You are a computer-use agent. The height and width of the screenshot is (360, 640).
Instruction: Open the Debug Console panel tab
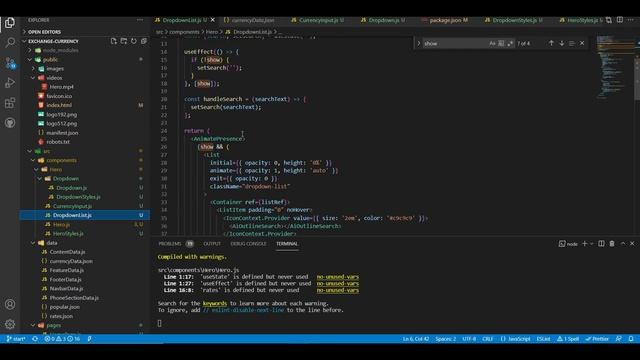click(248, 244)
